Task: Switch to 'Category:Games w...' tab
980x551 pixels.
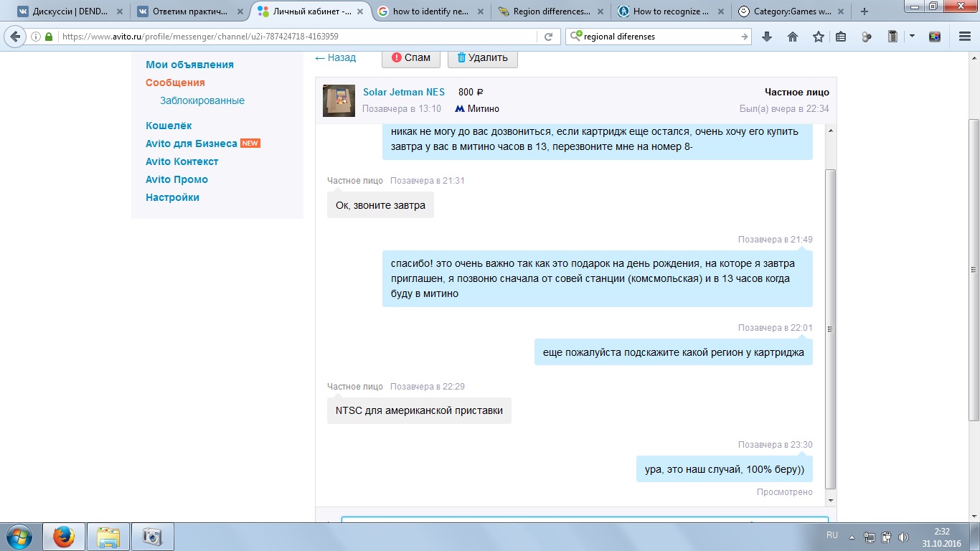Action: click(x=790, y=11)
